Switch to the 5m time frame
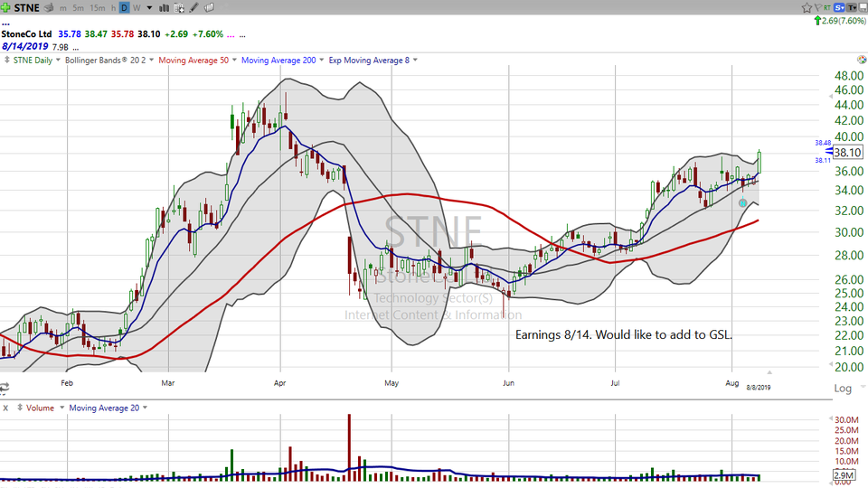 pos(78,7)
